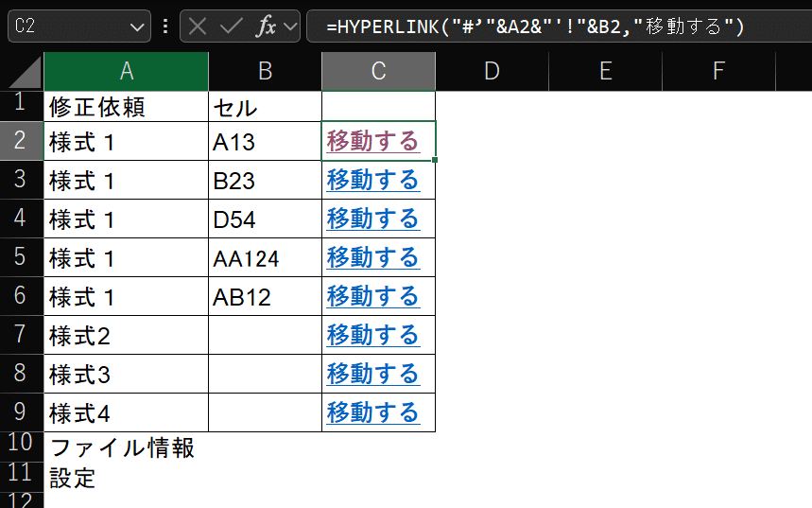Follow the 移動する link in the 様式3 row
This screenshot has height=508, width=812.
[372, 374]
